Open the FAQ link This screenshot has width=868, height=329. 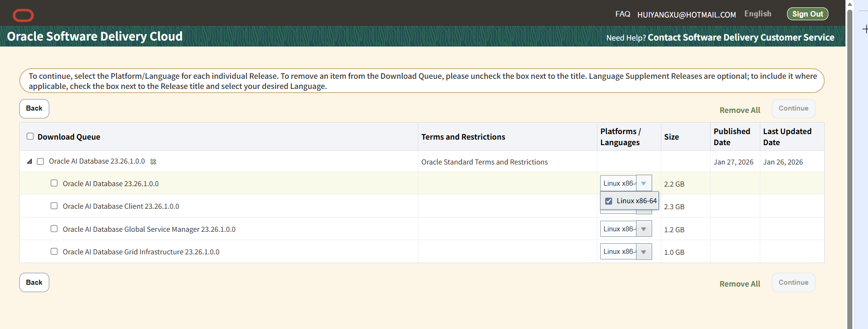623,14
